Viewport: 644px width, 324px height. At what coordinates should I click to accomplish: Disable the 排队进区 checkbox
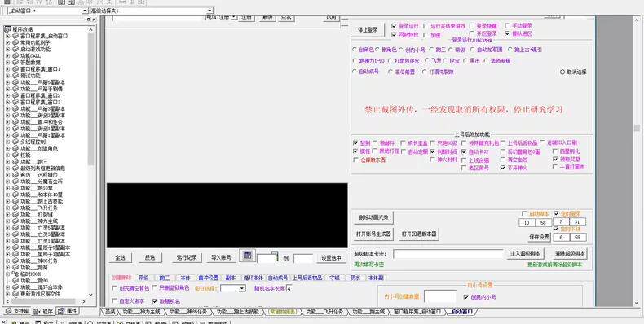pos(507,33)
